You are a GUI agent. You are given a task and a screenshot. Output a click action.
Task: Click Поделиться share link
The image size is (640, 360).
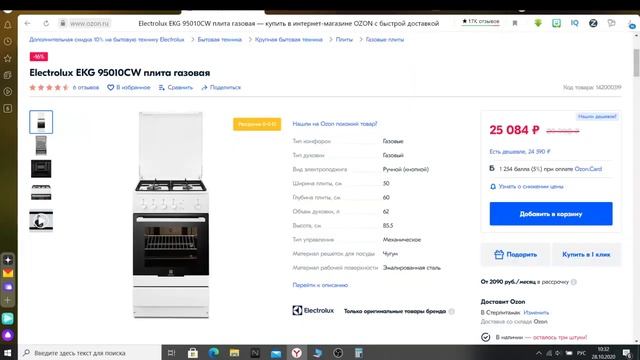click(x=221, y=87)
